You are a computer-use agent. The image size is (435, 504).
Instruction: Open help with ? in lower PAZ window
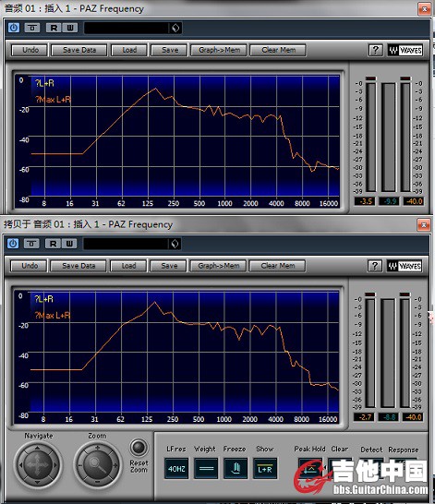[x=375, y=266]
